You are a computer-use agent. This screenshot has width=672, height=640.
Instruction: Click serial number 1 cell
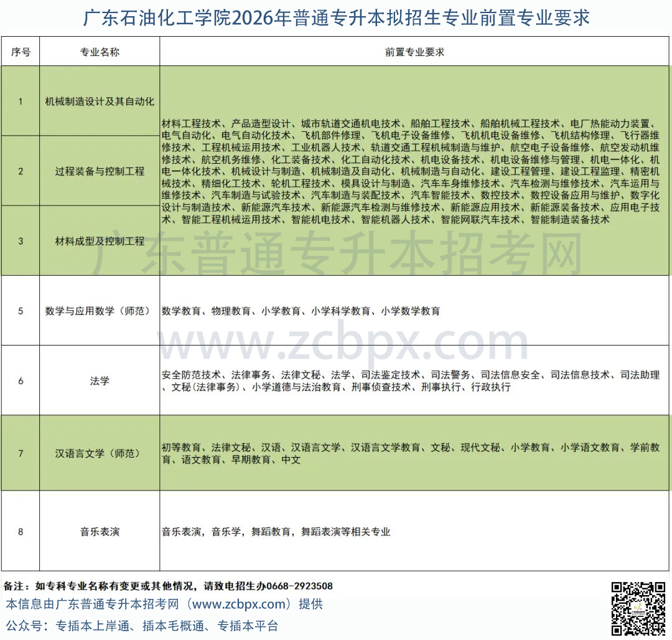click(x=21, y=101)
